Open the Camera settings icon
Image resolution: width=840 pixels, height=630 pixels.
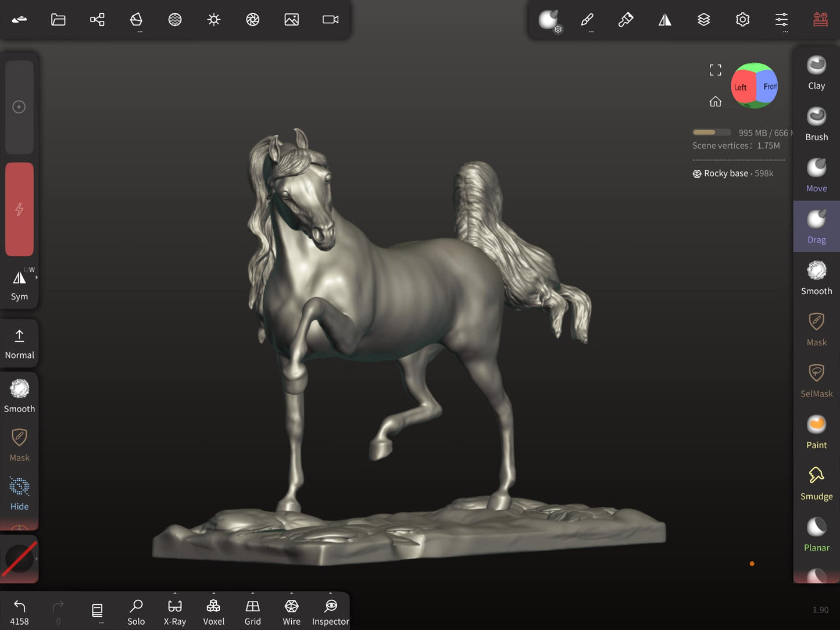[330, 20]
